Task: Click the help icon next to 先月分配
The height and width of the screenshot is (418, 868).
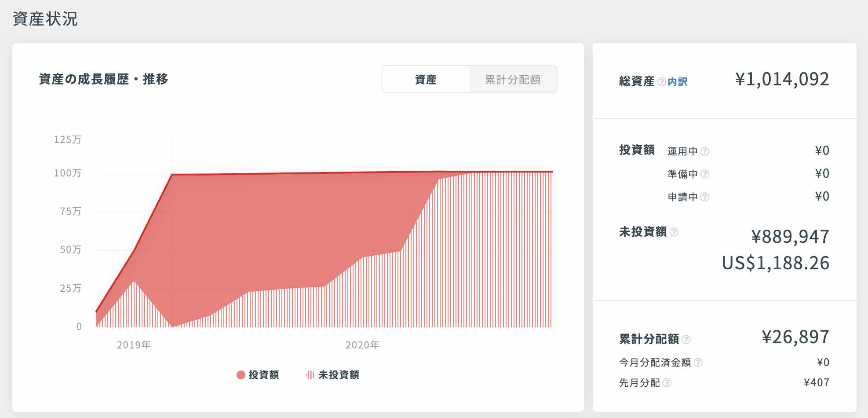Action: coord(667,383)
